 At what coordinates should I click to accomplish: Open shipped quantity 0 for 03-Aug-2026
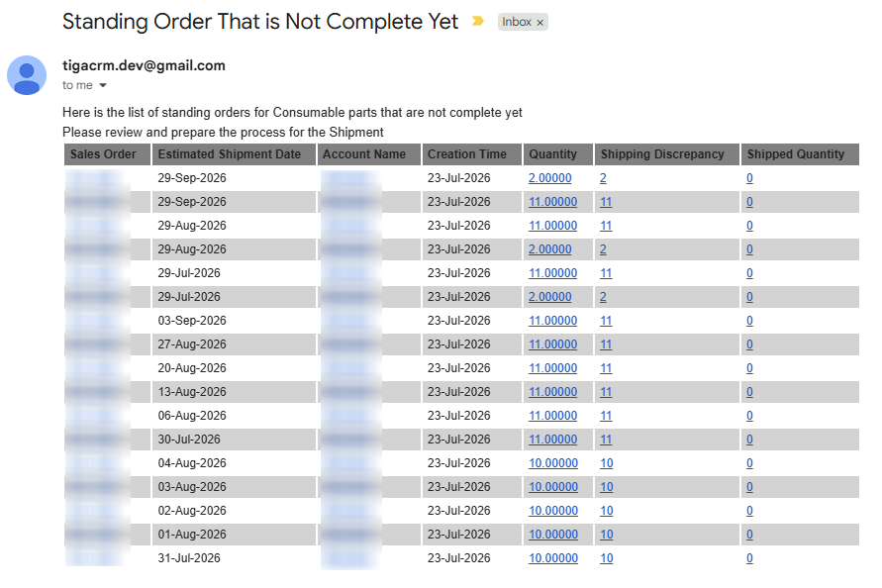pos(749,487)
